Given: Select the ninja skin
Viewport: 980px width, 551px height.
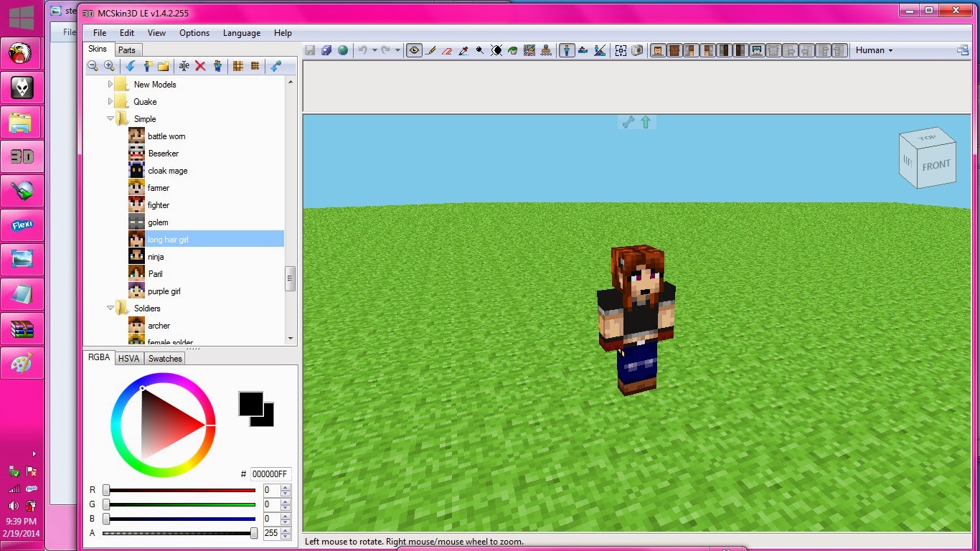Looking at the screenshot, I should point(156,256).
